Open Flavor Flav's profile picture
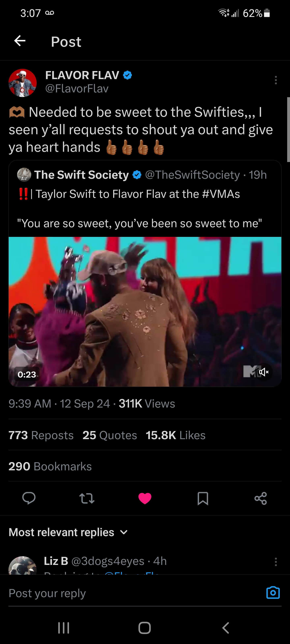This screenshot has height=644, width=290. tap(23, 83)
